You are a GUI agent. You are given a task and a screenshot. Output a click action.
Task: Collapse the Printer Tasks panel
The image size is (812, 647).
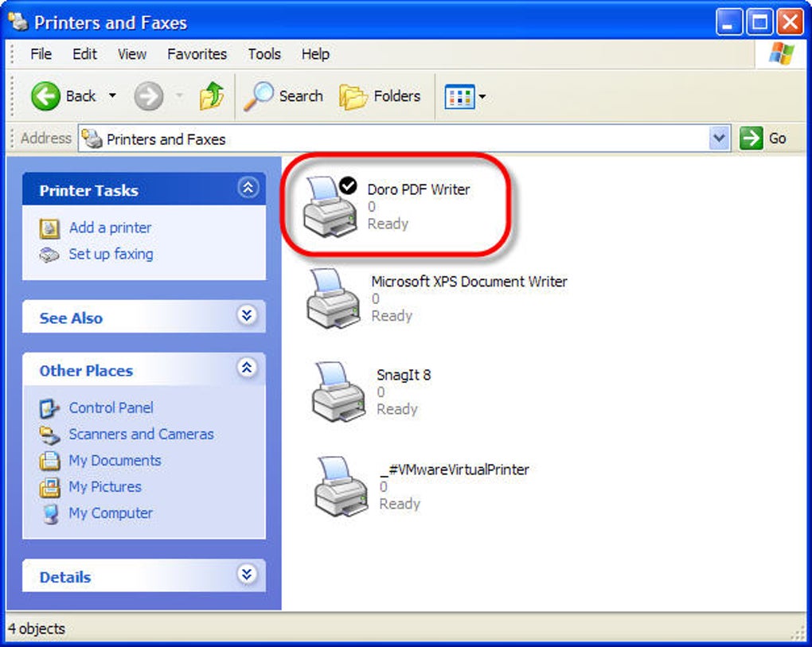(248, 187)
